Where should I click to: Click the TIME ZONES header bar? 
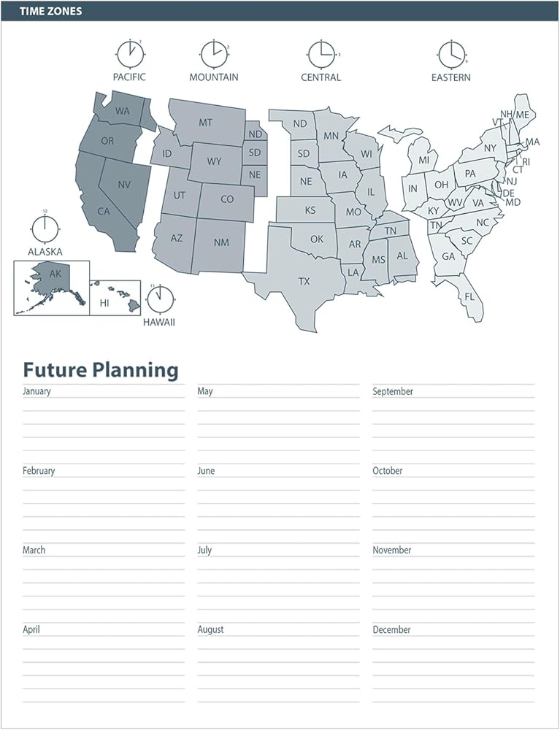[280, 11]
